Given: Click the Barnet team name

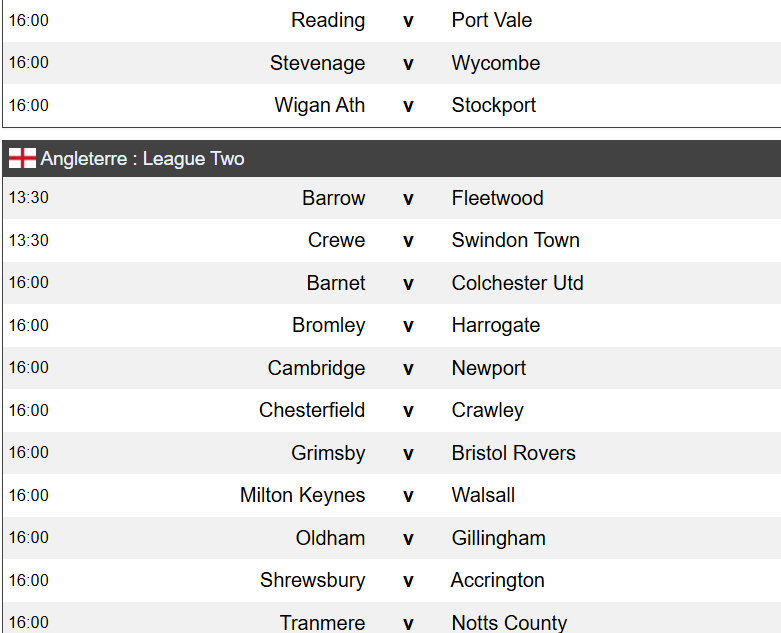Looking at the screenshot, I should point(336,283).
